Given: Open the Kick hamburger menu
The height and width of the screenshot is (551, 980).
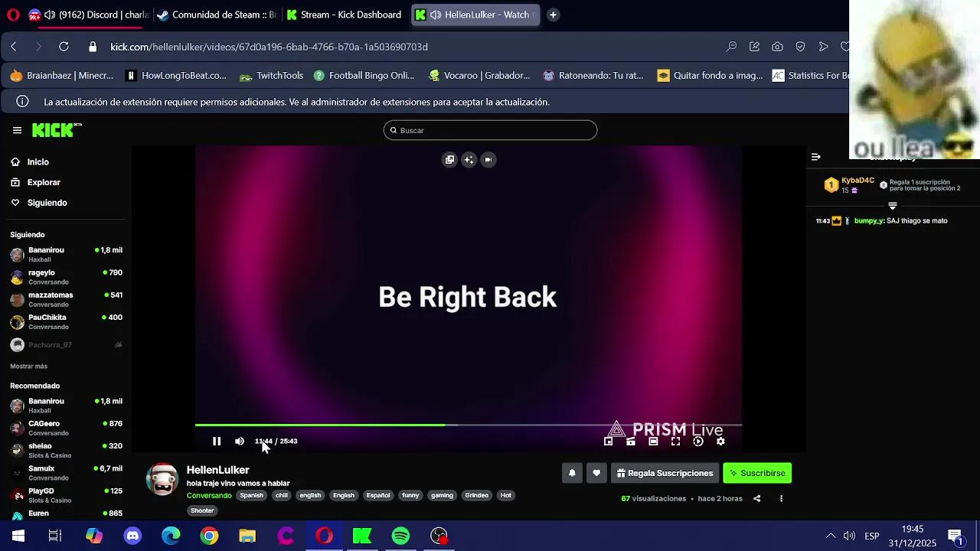Looking at the screenshot, I should (17, 130).
